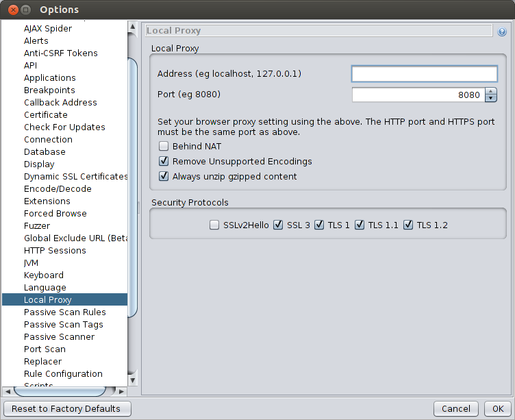Enable the SSLv2Hello protocol checkbox
Viewport: 515px width, 420px height.
tap(214, 225)
